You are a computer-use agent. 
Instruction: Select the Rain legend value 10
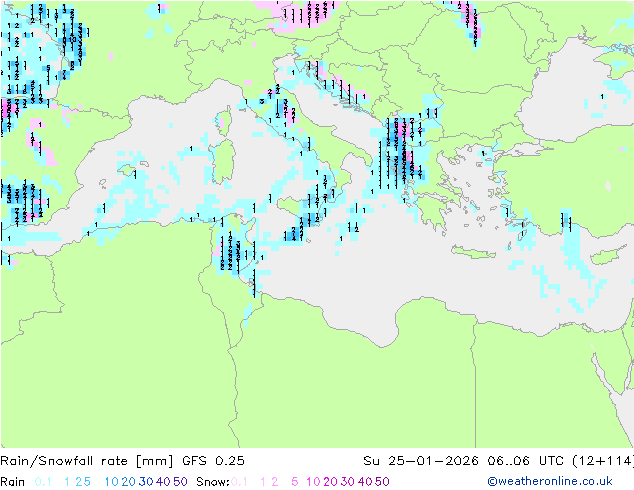click(112, 482)
